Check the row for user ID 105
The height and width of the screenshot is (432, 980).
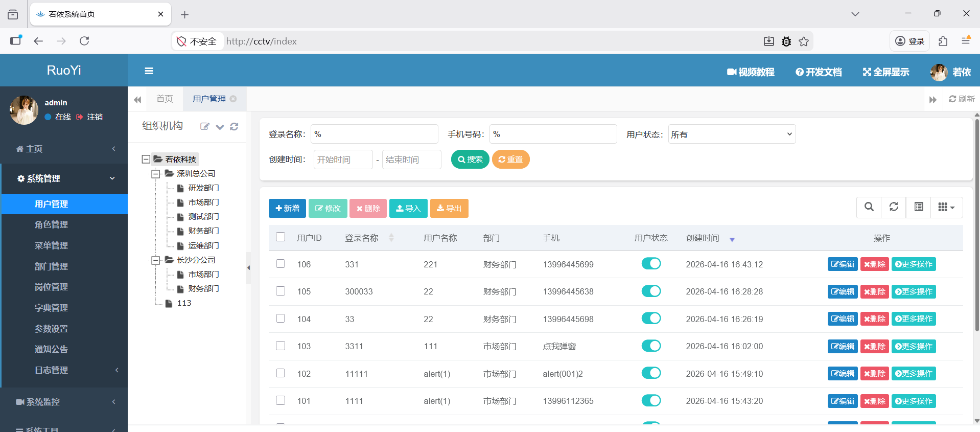pyautogui.click(x=281, y=290)
